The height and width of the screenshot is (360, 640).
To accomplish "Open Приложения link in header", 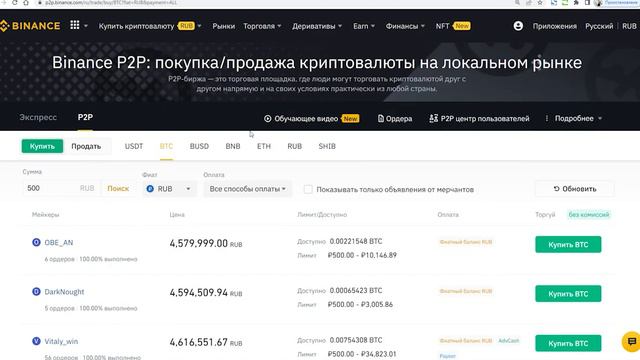I will (x=554, y=26).
